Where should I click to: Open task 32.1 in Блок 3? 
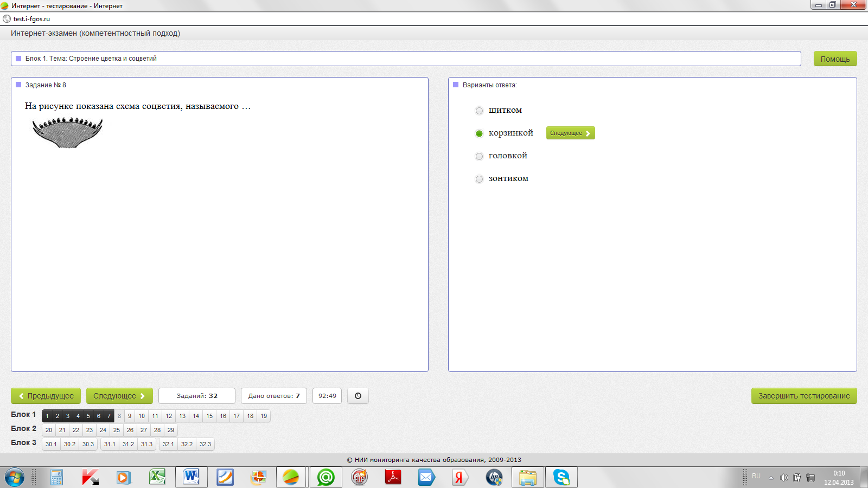[168, 444]
